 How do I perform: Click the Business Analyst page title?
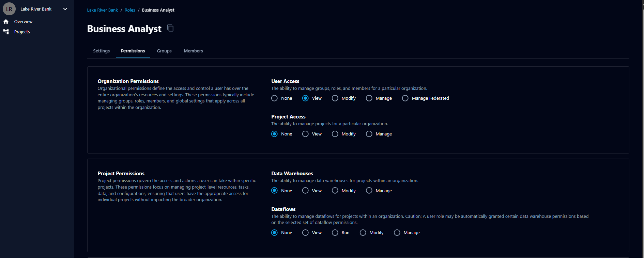(x=124, y=29)
